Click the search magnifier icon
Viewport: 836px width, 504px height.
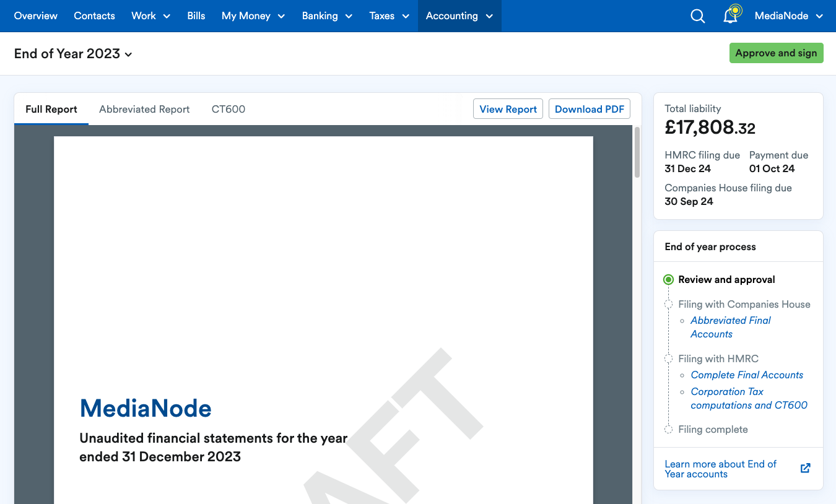pos(697,16)
